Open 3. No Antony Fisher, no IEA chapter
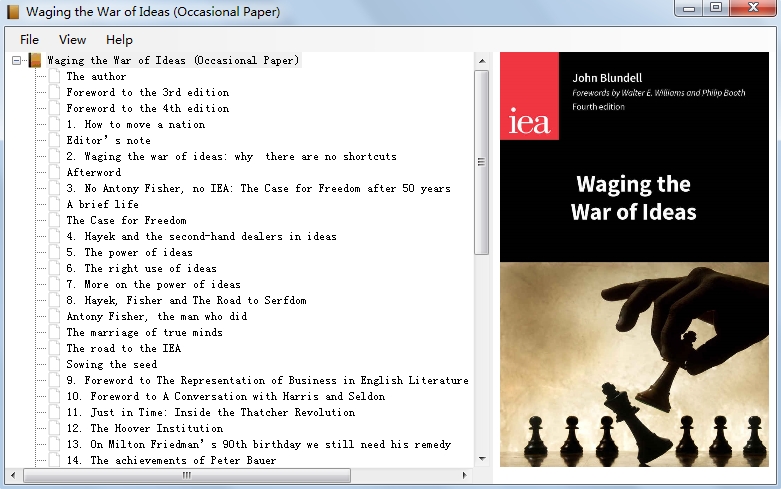 click(x=259, y=188)
